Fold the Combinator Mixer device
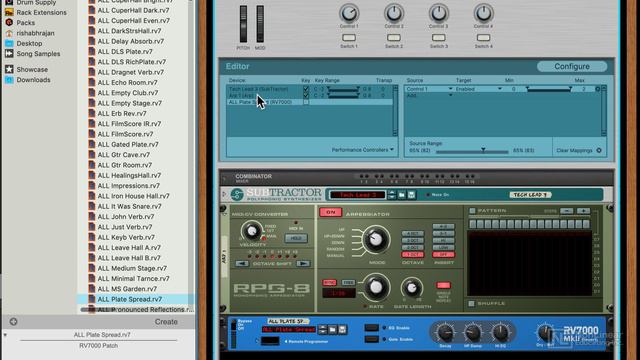This screenshot has height=360, width=640. (224, 178)
